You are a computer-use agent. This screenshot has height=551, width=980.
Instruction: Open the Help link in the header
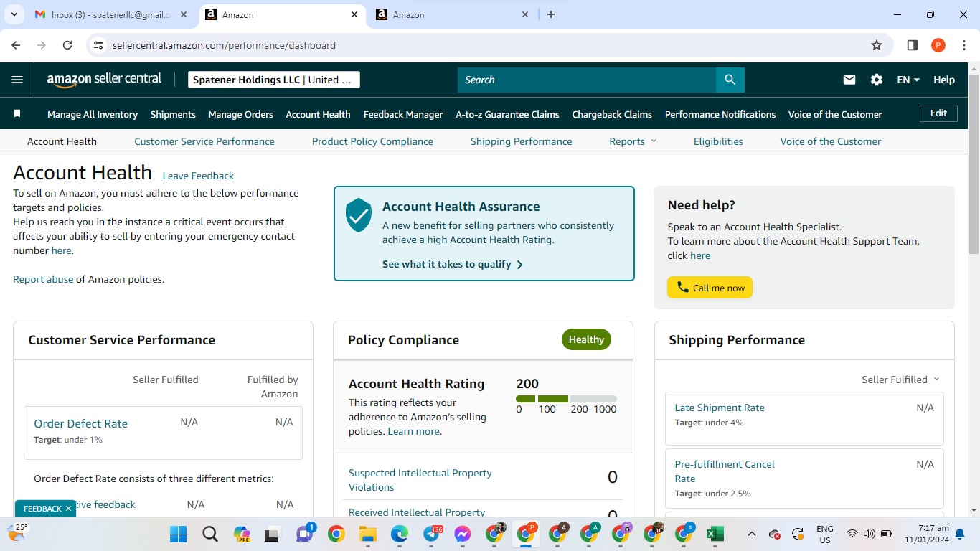[944, 80]
